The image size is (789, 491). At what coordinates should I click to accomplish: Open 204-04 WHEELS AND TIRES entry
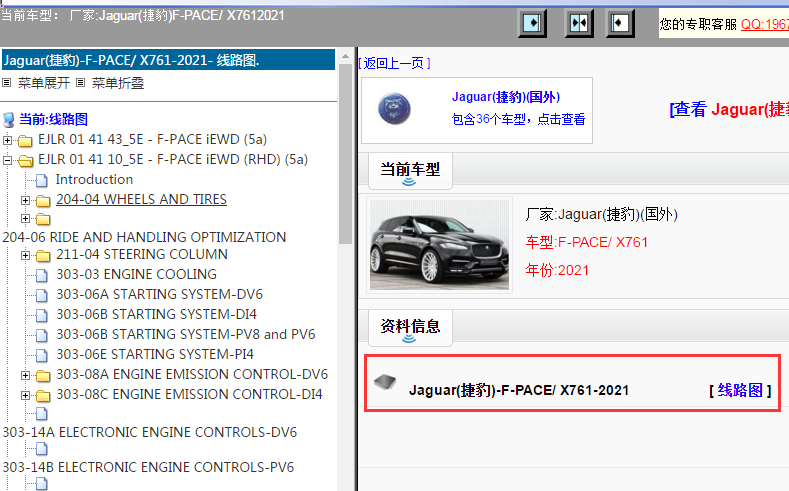tap(141, 199)
